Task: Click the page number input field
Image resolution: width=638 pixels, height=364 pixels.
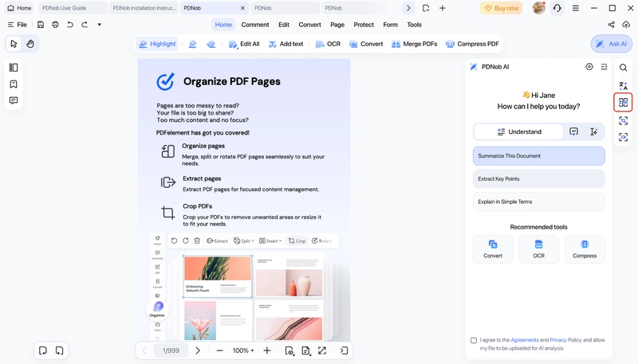Action: [x=171, y=350]
